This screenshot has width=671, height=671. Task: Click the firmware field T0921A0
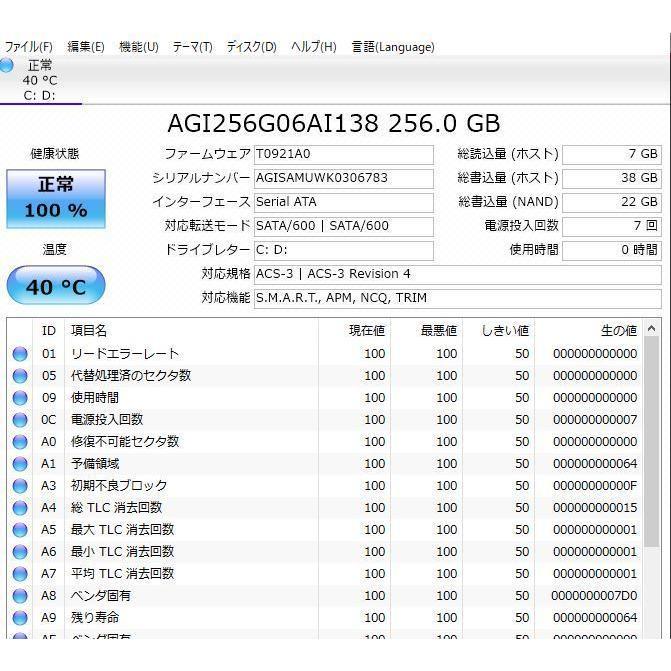[343, 154]
